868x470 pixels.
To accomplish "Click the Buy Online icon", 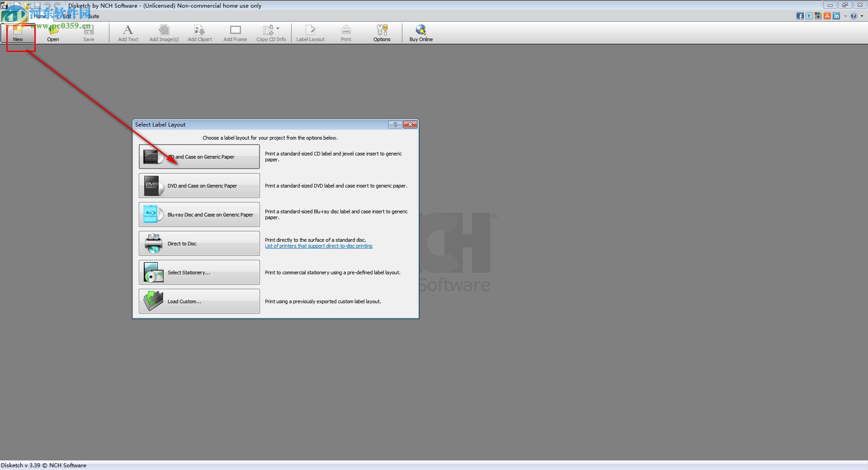I will [x=421, y=30].
